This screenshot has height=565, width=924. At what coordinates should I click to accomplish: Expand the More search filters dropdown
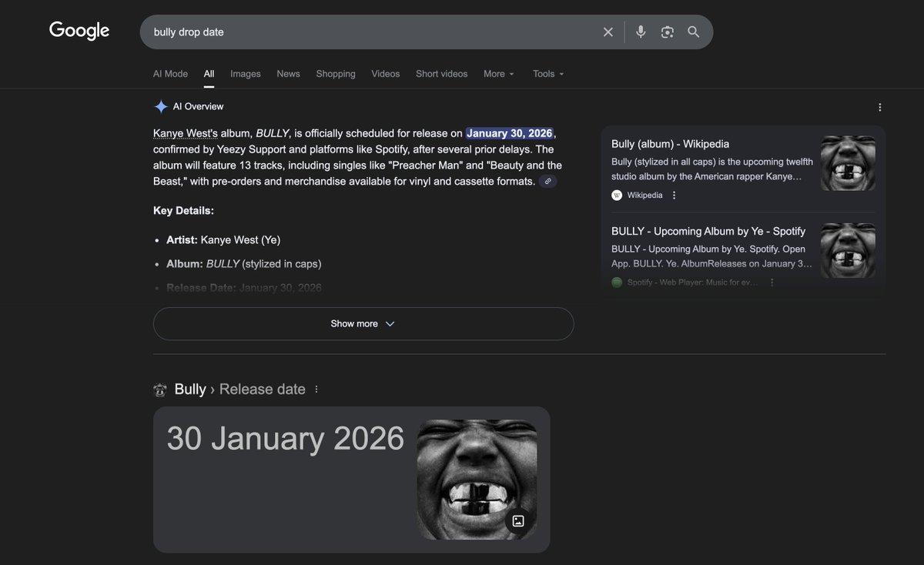[x=499, y=74]
